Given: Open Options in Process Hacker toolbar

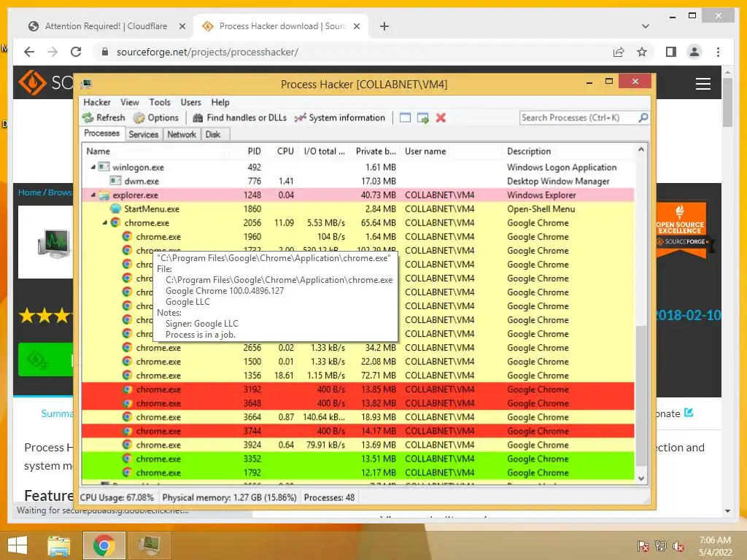Looking at the screenshot, I should [x=156, y=117].
